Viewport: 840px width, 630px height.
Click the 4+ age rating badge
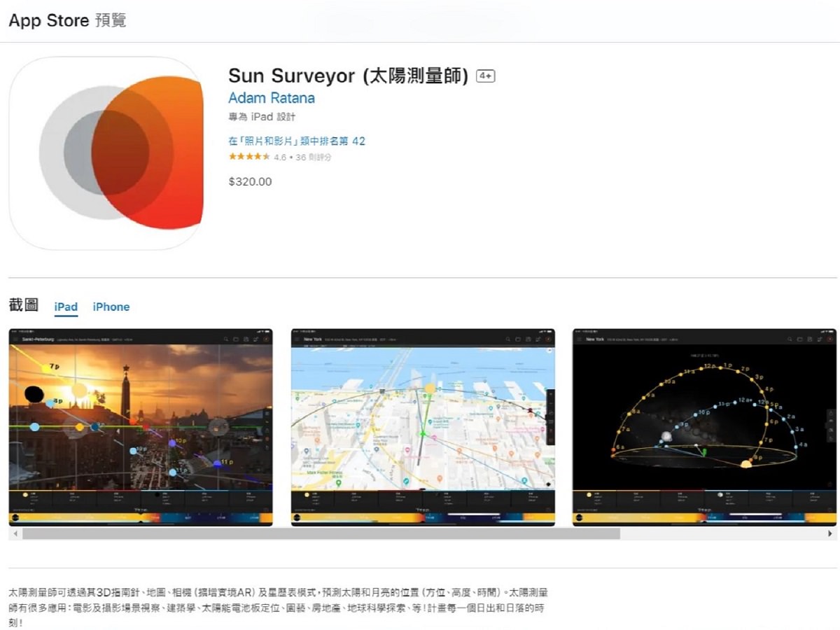tap(486, 76)
